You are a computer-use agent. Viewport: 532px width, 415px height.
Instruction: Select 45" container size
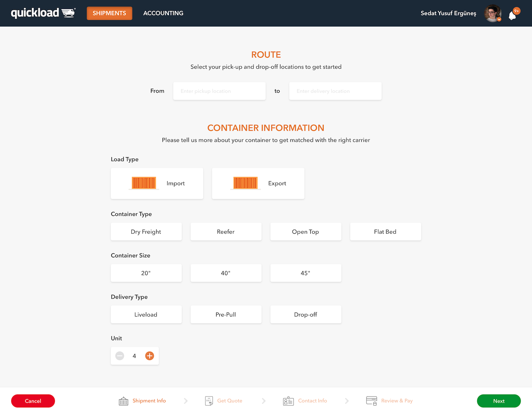pos(306,273)
